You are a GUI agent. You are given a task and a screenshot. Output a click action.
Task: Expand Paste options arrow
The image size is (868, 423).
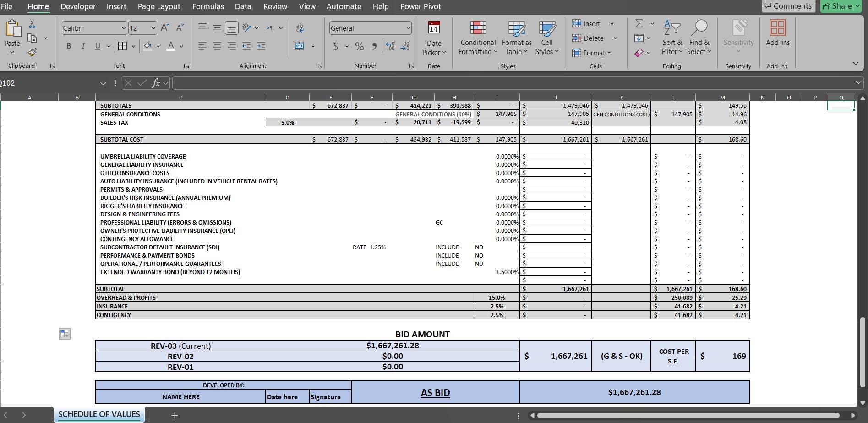tap(12, 52)
